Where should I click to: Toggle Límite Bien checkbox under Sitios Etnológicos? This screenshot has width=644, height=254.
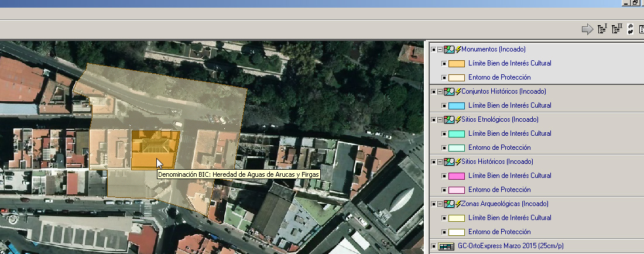coord(444,134)
